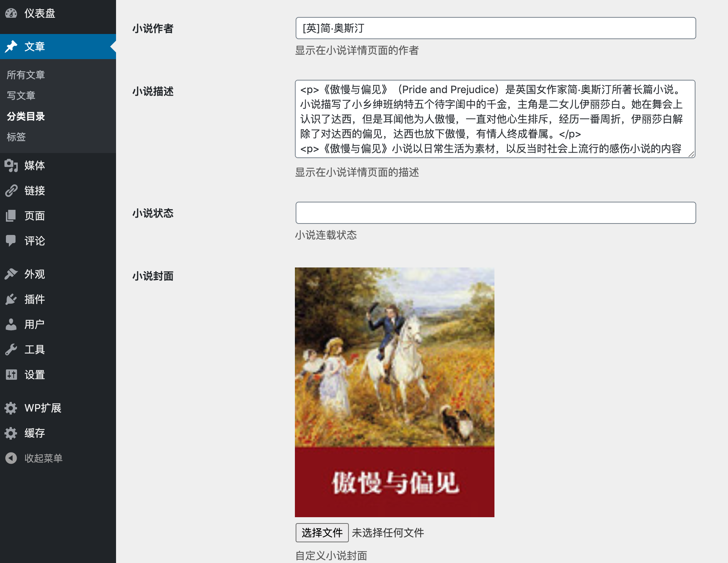
Task: Click the 小说作者 field label
Action: (153, 28)
